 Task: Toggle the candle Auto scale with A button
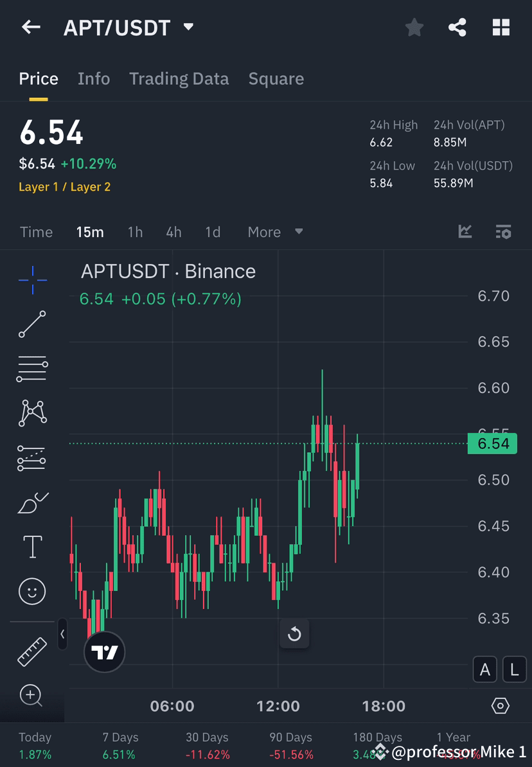coord(485,669)
